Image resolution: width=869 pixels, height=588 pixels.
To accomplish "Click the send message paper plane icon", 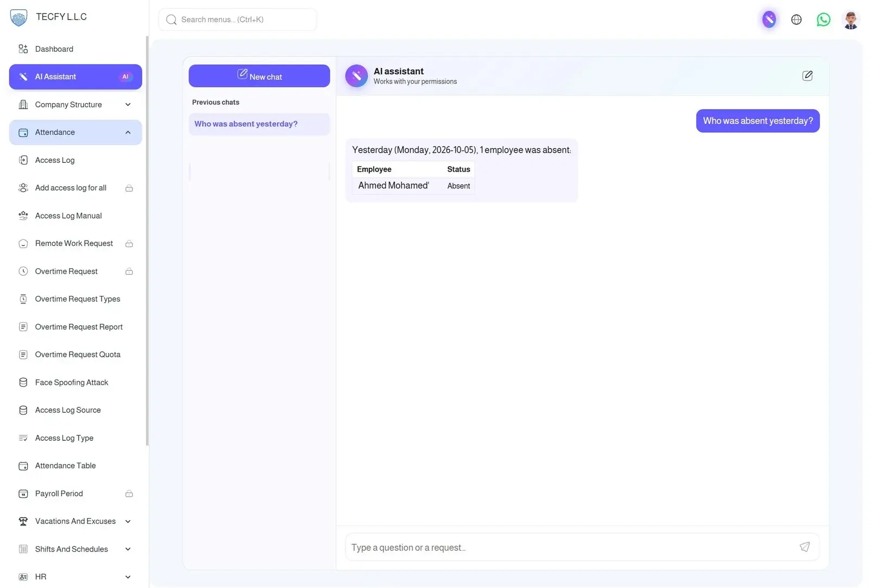I will pyautogui.click(x=805, y=547).
